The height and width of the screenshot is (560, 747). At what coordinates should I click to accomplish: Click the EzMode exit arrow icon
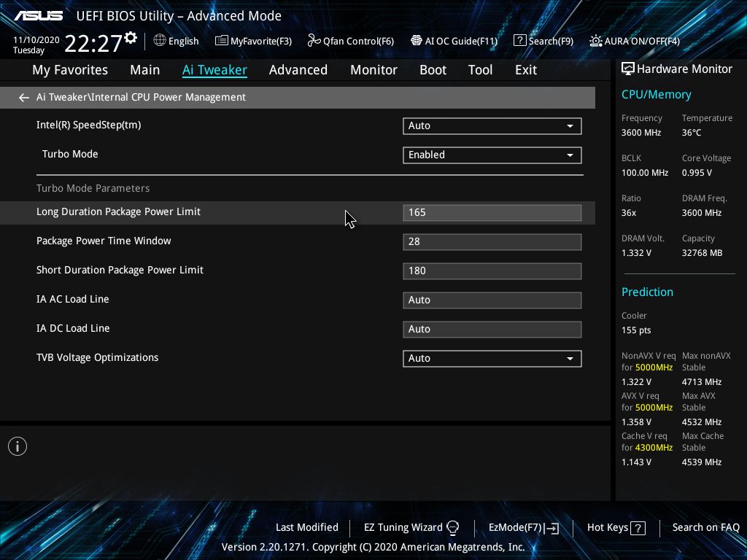pyautogui.click(x=551, y=528)
